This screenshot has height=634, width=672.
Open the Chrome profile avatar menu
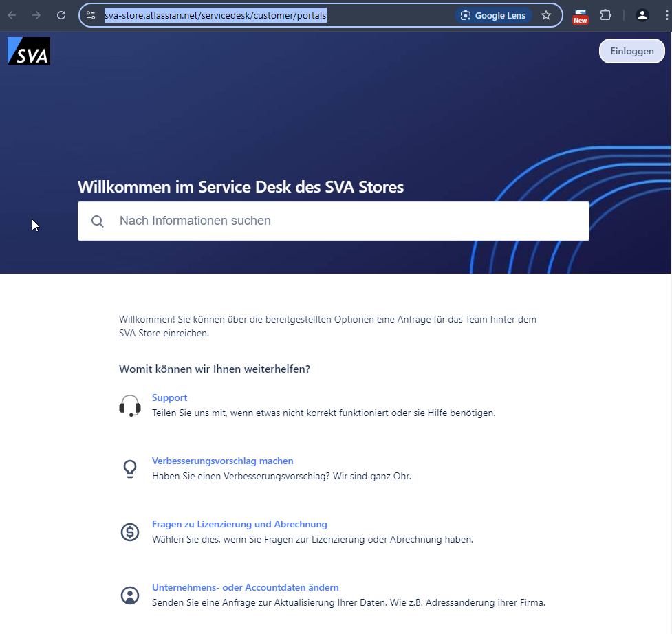(x=642, y=15)
